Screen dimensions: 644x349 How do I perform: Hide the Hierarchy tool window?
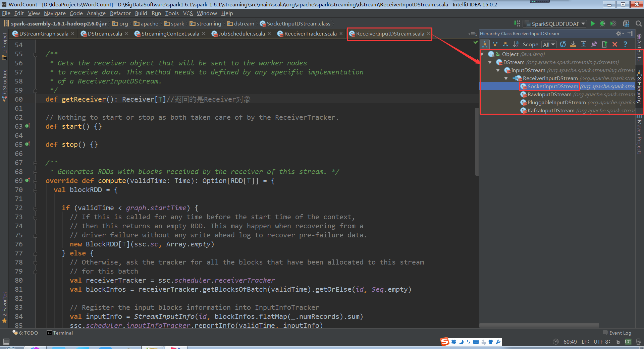630,34
